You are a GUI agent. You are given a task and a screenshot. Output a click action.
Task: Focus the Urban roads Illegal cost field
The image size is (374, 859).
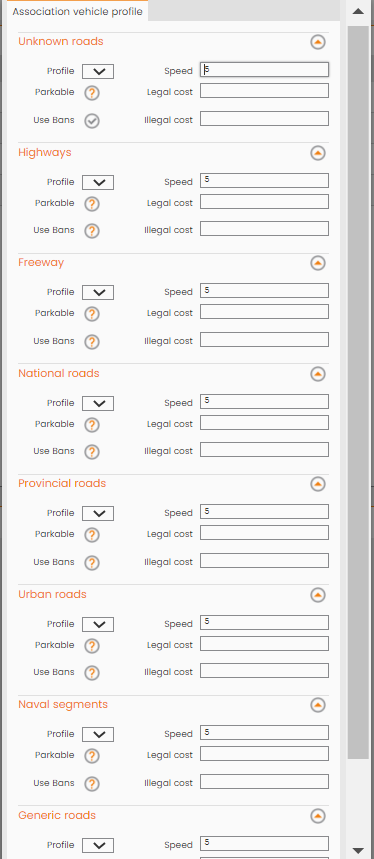(264, 671)
